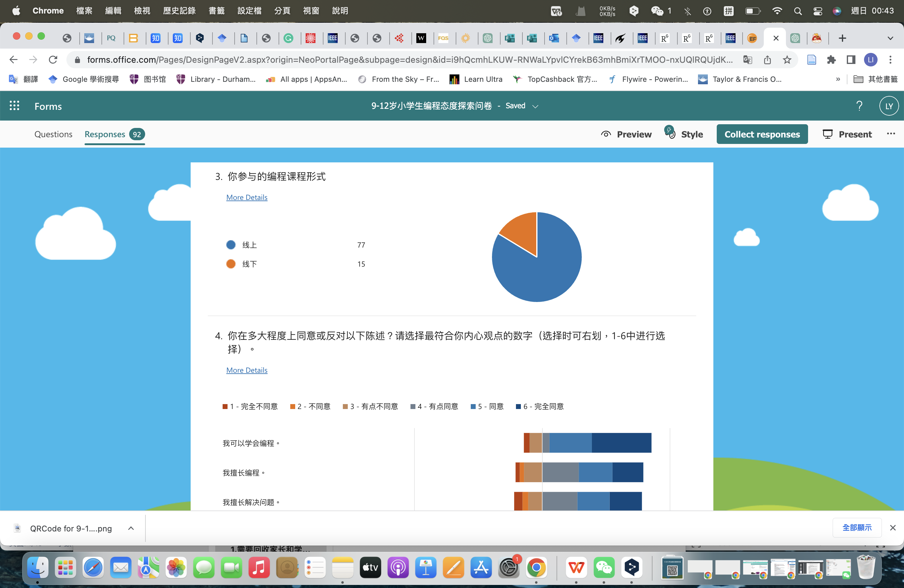Click the count 15 next to 线下
904x588 pixels.
[361, 264]
